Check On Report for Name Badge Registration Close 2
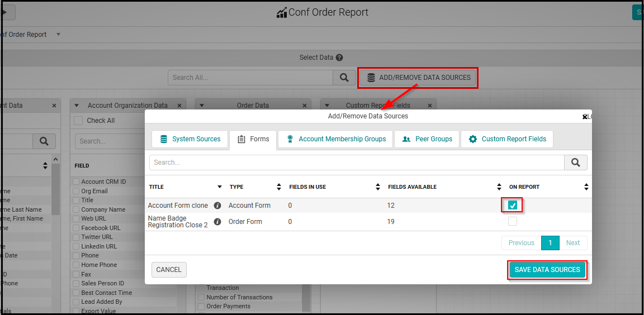 (x=512, y=222)
